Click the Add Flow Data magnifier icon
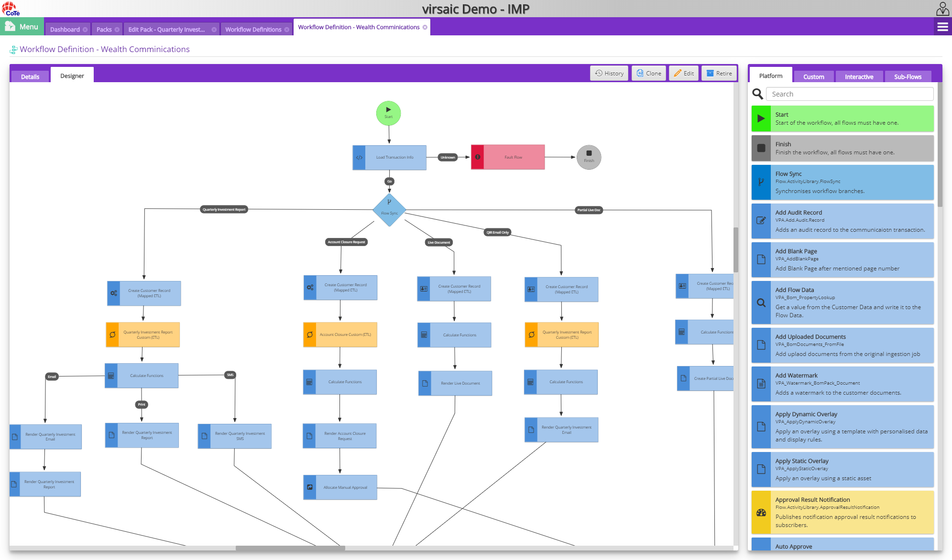952x560 pixels. coord(761,302)
